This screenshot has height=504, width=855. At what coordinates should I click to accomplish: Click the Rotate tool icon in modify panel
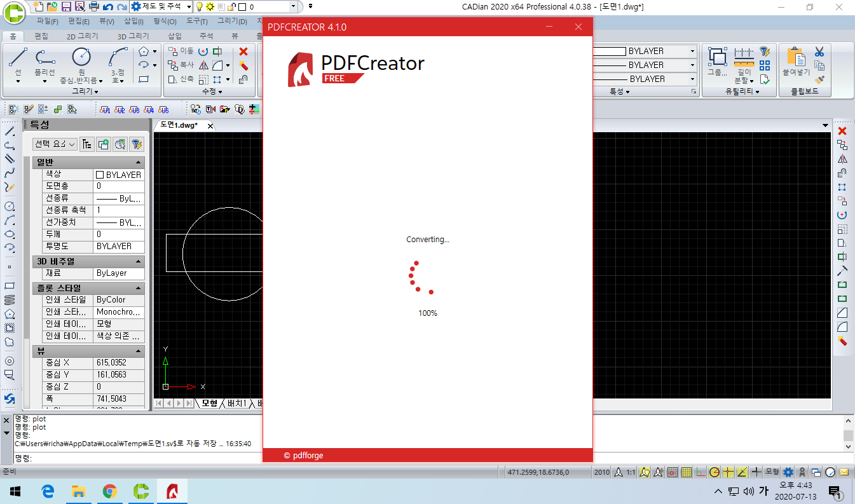[203, 51]
